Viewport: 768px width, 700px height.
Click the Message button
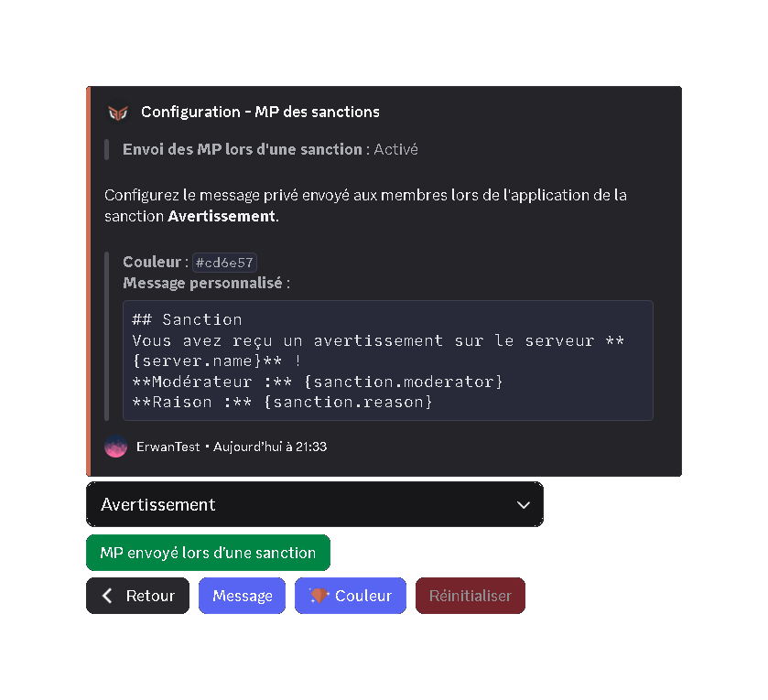242,596
